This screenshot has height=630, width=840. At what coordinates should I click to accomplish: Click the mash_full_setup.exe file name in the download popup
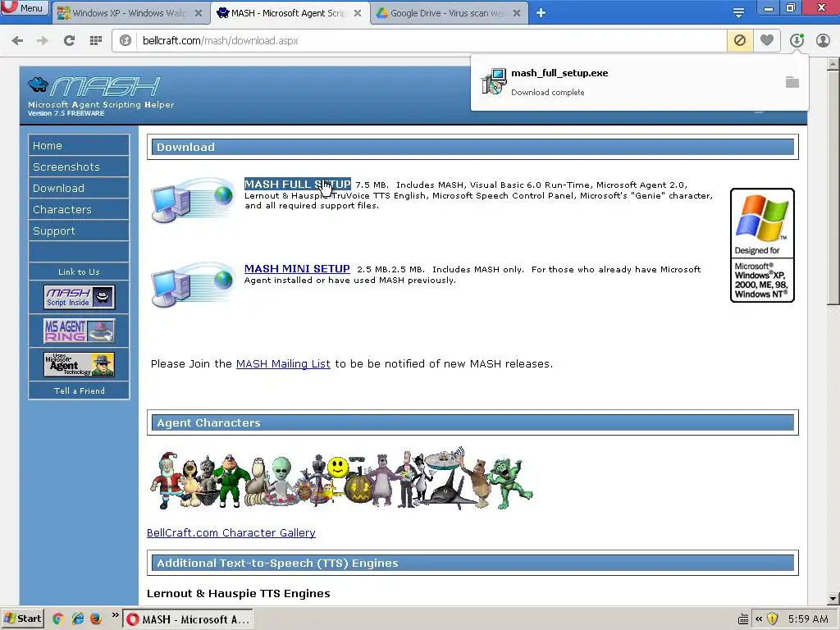[559, 73]
